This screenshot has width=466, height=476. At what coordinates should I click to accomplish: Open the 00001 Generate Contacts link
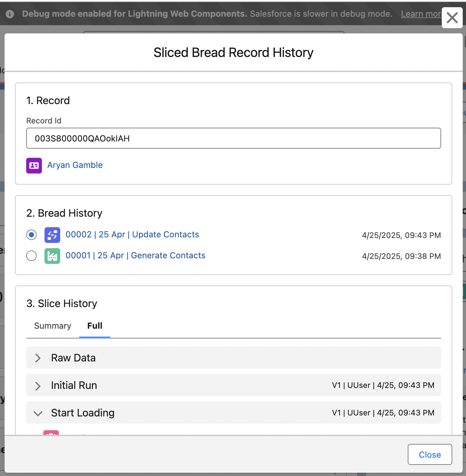(x=135, y=255)
